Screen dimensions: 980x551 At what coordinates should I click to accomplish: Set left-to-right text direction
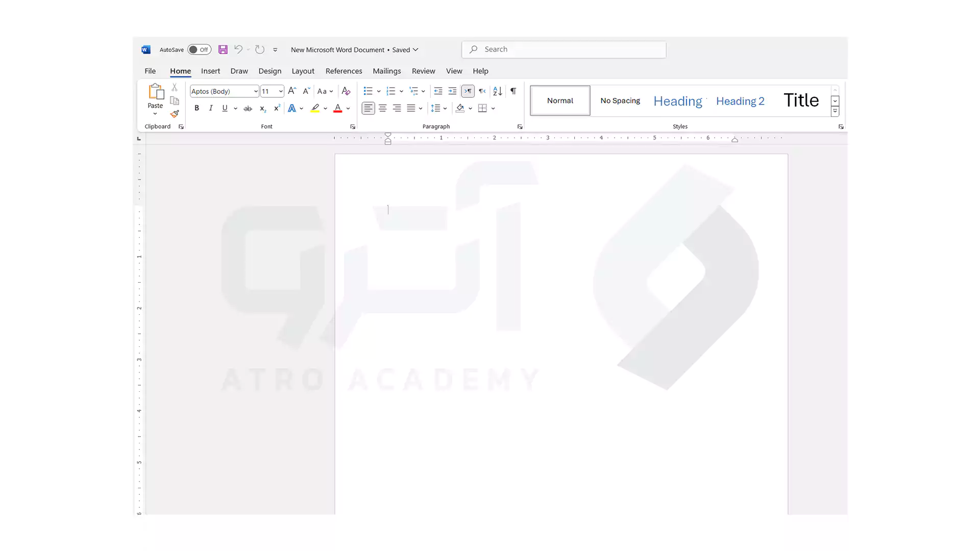tap(468, 91)
